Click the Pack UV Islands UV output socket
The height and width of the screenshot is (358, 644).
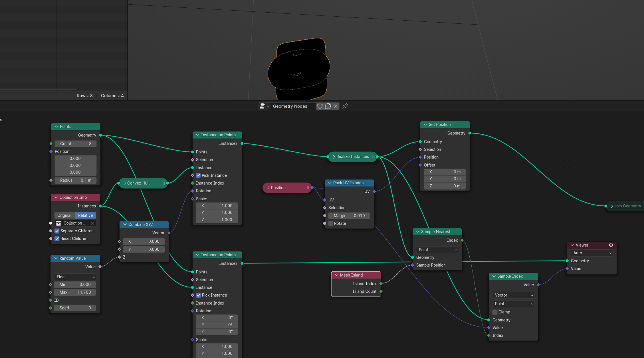click(374, 191)
